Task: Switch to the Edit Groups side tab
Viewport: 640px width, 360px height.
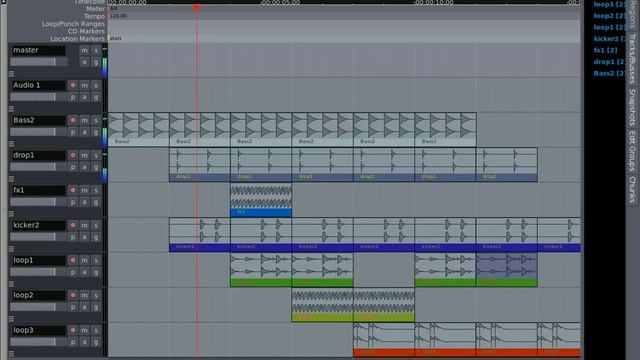Action: pyautogui.click(x=632, y=151)
